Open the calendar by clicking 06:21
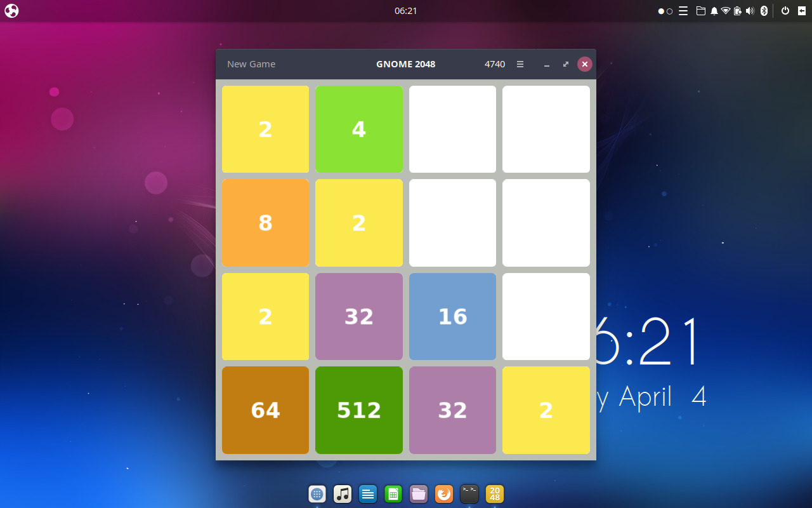Viewport: 812px width, 508px height. [x=405, y=10]
